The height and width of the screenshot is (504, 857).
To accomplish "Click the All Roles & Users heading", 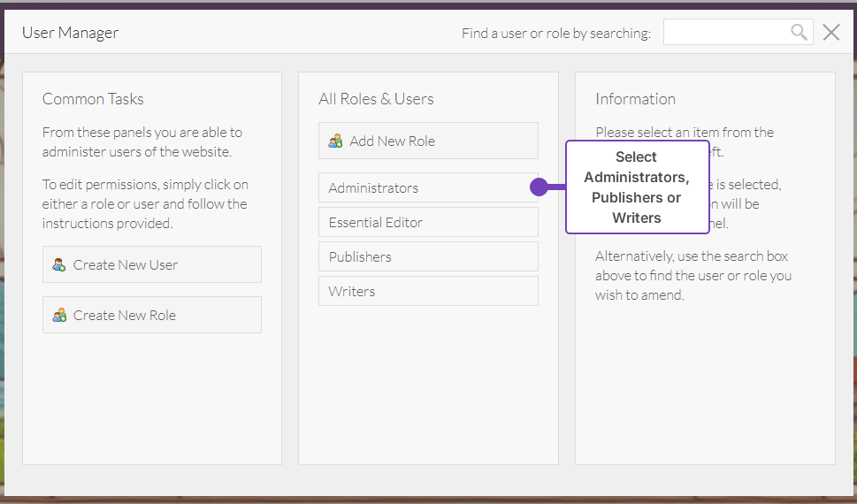I will 376,99.
